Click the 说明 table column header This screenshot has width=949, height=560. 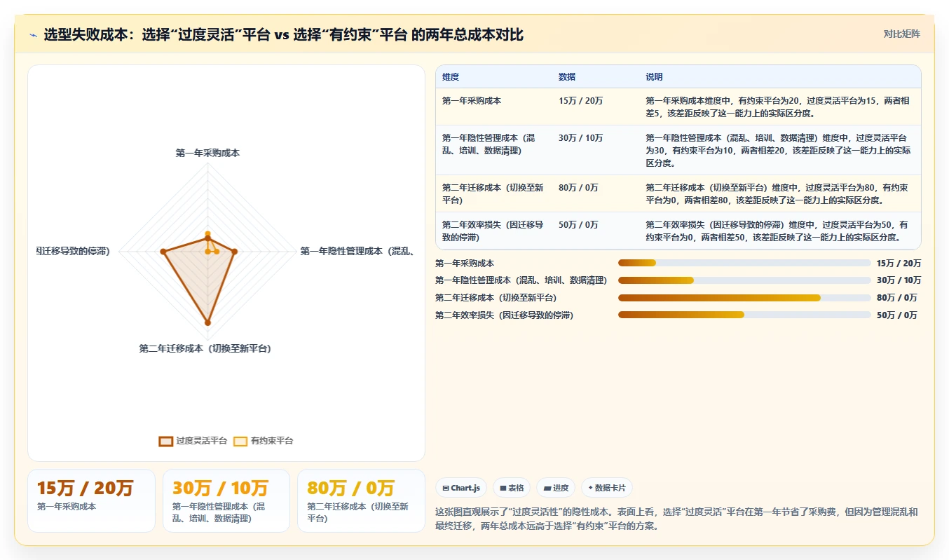(654, 77)
